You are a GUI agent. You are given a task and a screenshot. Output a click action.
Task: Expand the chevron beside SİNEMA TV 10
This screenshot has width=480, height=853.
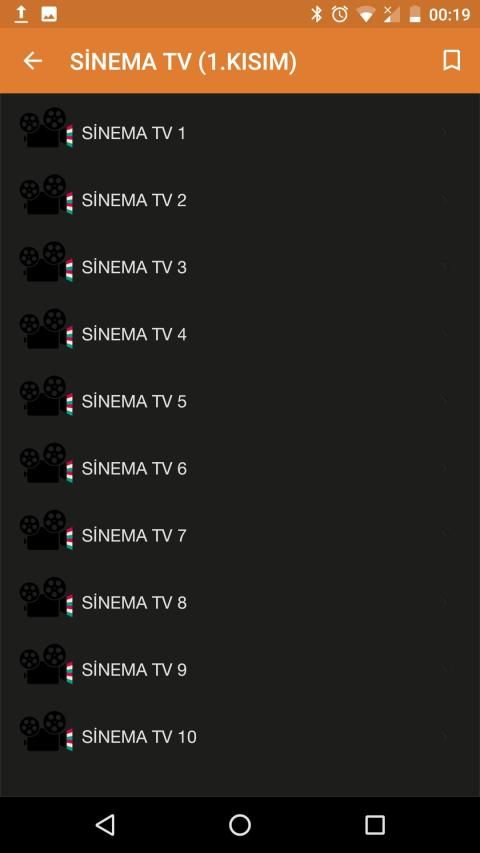tap(445, 737)
